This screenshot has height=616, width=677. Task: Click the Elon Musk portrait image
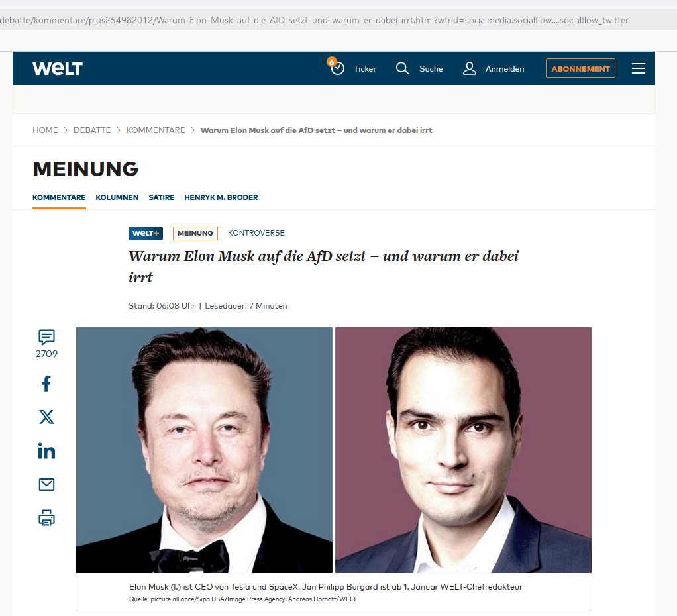click(x=204, y=450)
